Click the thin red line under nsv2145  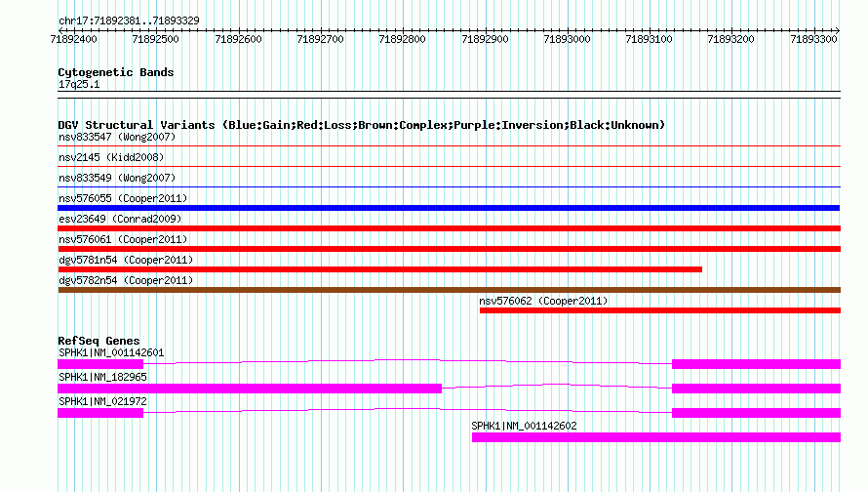(449, 167)
